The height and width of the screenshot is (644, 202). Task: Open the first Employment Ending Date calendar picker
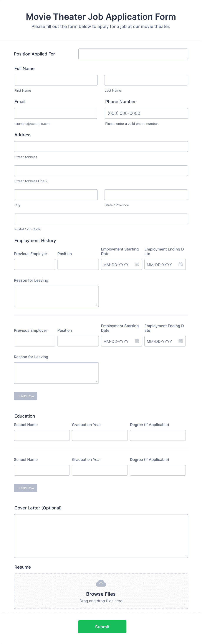(180, 264)
